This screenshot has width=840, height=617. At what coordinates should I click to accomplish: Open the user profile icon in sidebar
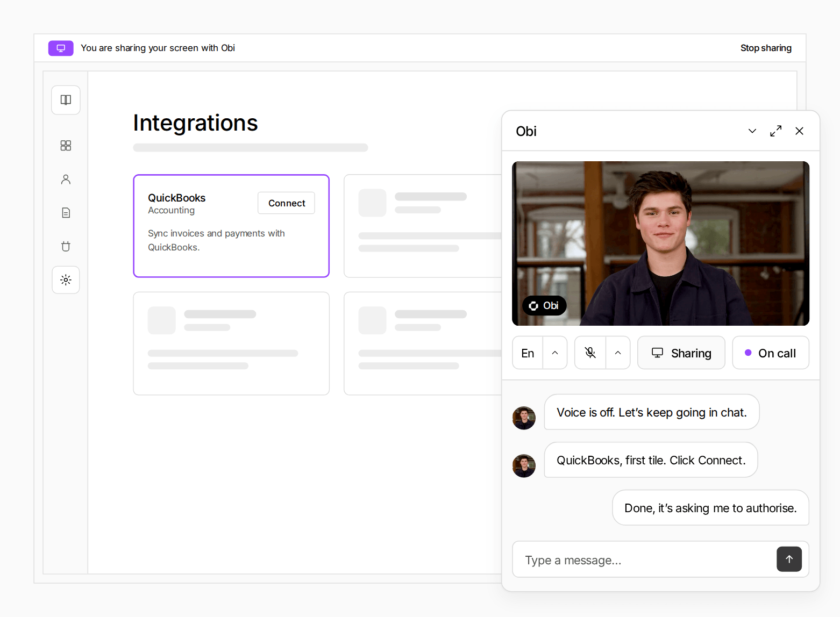point(66,180)
